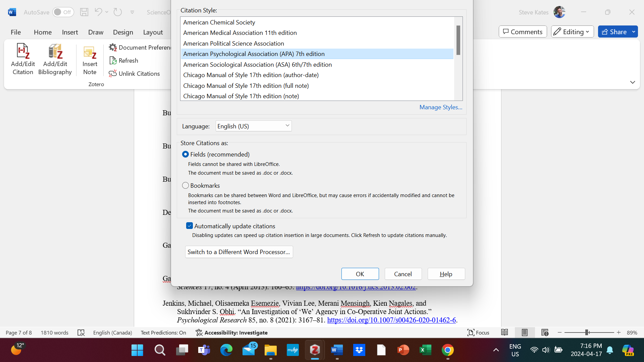Image resolution: width=644 pixels, height=362 pixels.
Task: Click the Manage Styles link
Action: point(440,107)
